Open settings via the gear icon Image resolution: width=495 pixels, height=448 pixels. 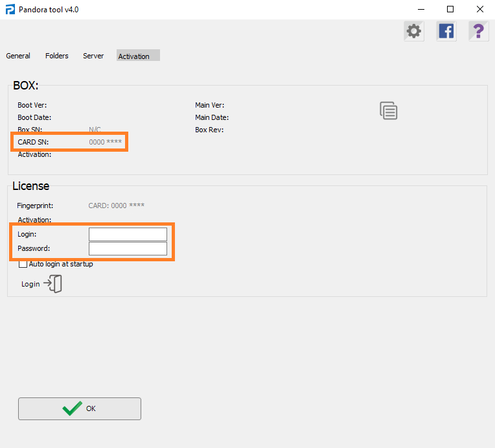coord(413,31)
